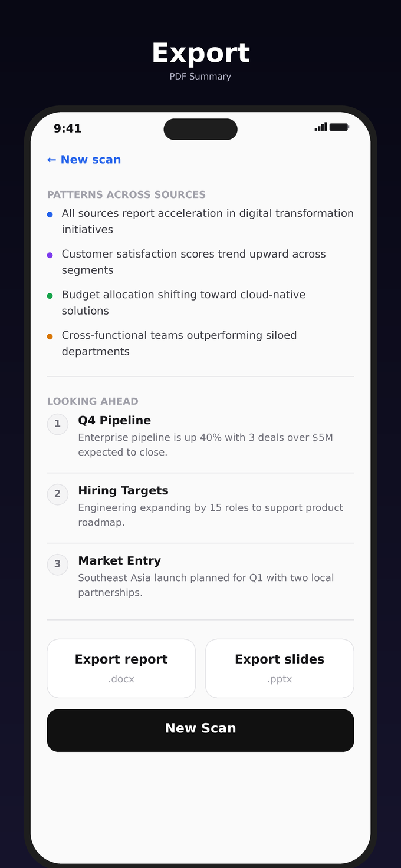
Task: Open the Hiring Targets item
Action: pyautogui.click(x=123, y=491)
